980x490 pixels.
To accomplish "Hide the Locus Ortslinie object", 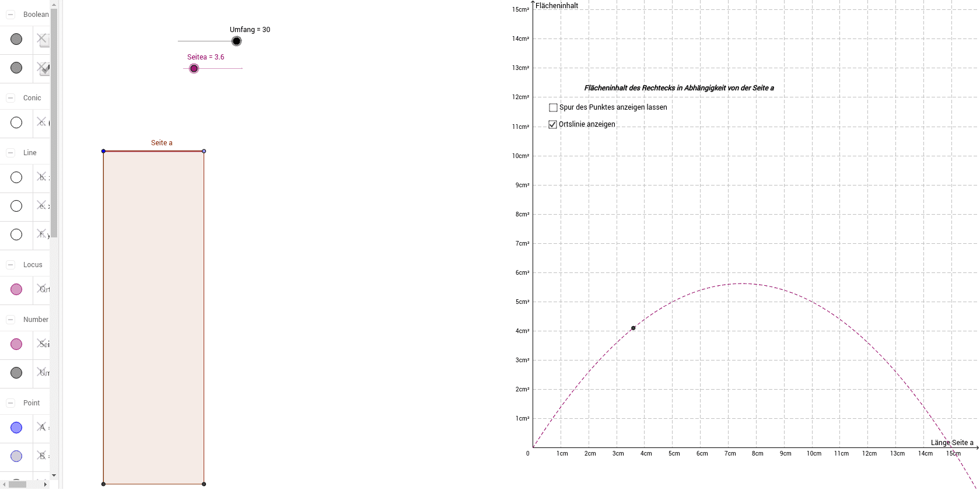I will point(16,289).
